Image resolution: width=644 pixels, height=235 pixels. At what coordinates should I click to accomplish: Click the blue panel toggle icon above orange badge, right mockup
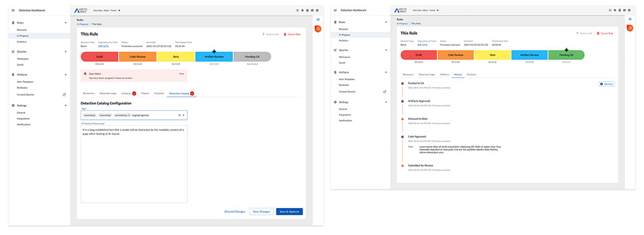tap(630, 19)
